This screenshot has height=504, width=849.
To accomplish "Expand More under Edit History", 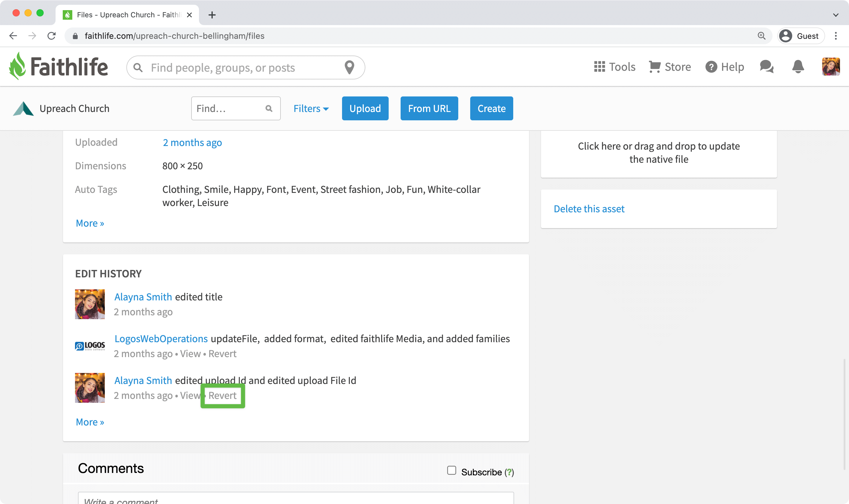I will (x=90, y=422).
